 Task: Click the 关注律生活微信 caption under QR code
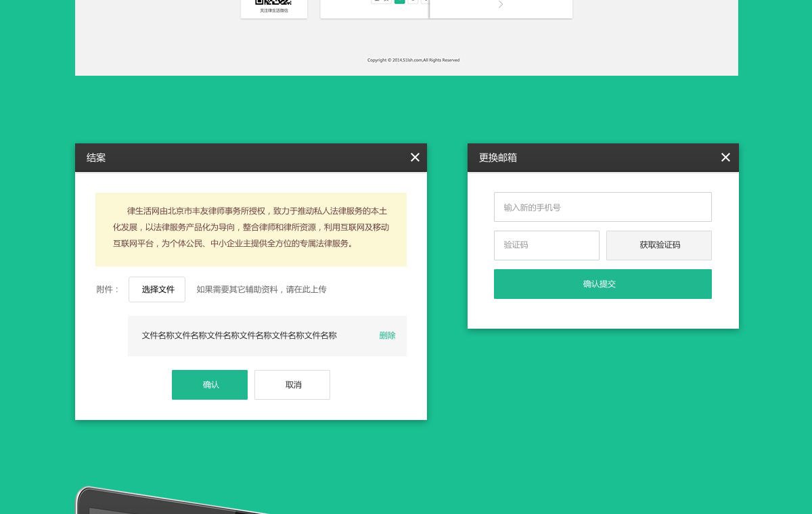273,11
